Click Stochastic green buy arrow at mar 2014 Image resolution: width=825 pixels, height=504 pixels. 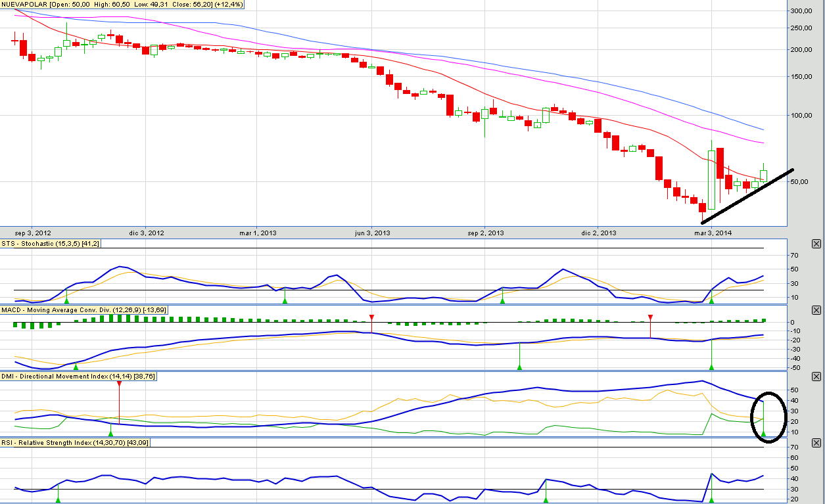point(712,300)
